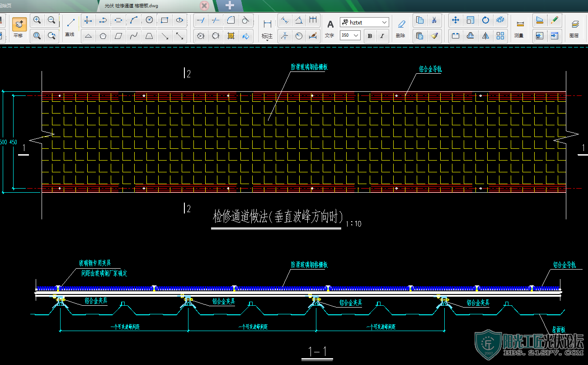588x365 pixels.
Task: Select the continuous dimension tool
Action: (313, 20)
